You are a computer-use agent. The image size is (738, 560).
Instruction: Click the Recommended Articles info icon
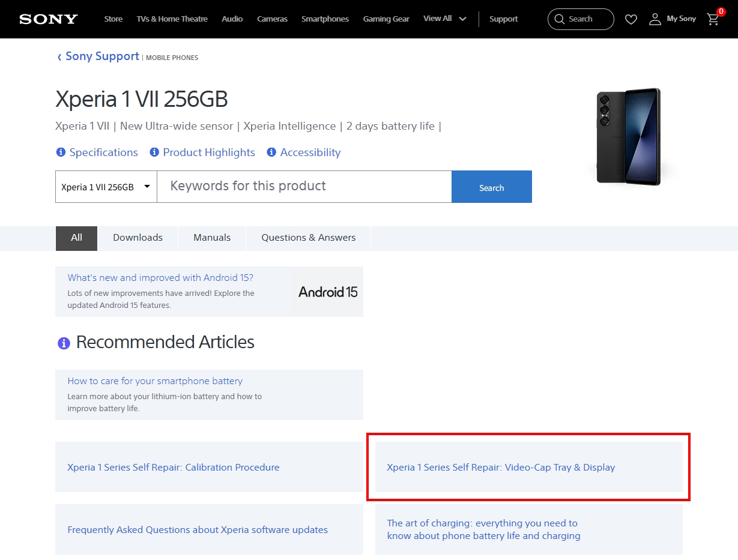(x=64, y=343)
